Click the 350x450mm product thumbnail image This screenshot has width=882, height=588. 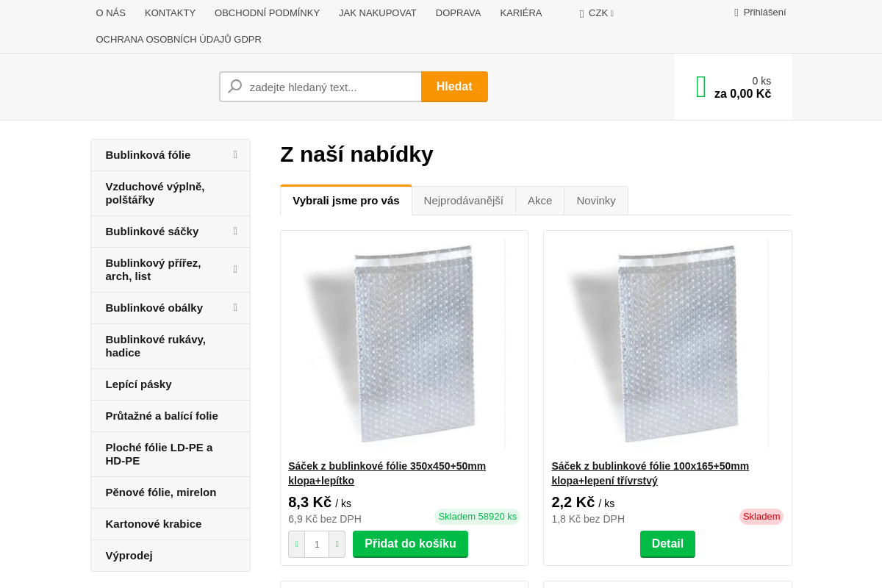pyautogui.click(x=404, y=343)
